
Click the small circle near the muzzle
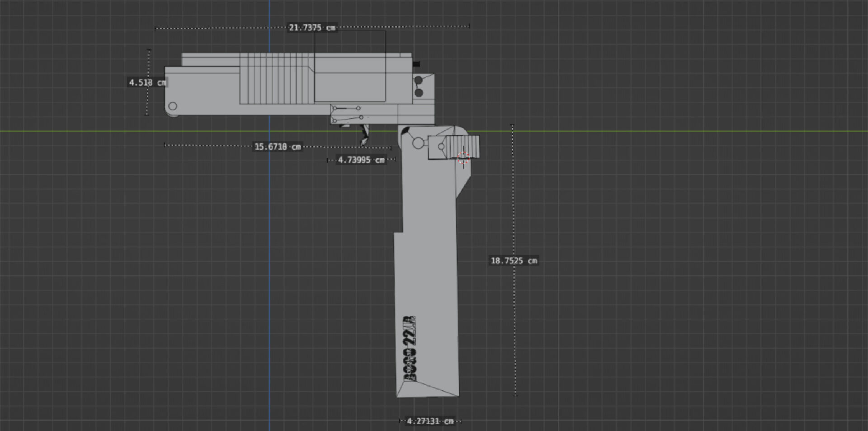(x=173, y=106)
